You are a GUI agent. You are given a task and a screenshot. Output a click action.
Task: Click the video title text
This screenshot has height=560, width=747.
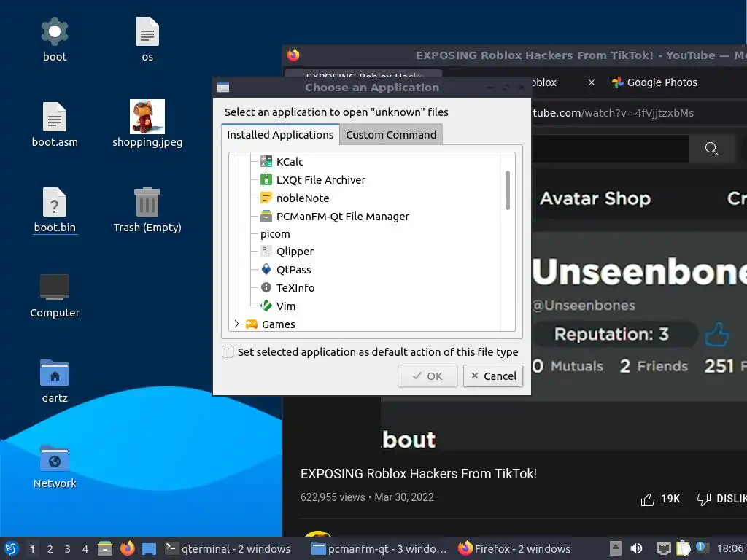click(418, 474)
